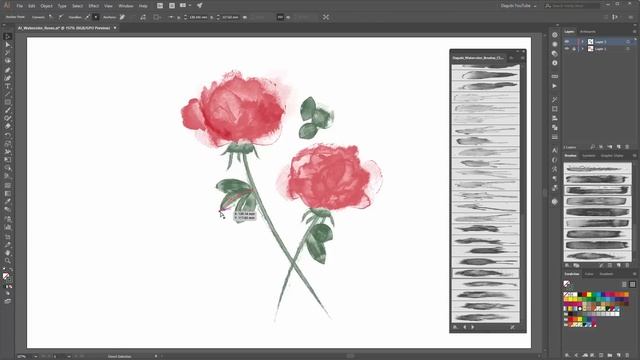Select the yellow swatch in top row

coord(590,294)
